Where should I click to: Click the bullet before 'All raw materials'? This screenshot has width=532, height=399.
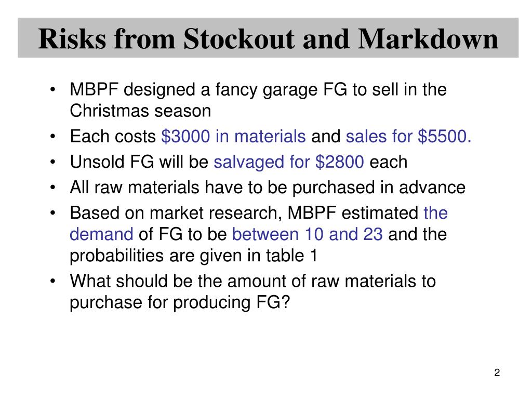52,188
